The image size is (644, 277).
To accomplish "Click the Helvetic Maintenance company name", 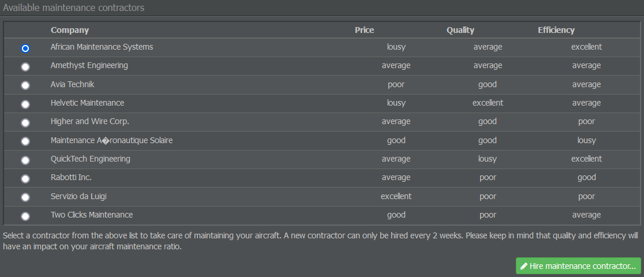I will click(88, 103).
